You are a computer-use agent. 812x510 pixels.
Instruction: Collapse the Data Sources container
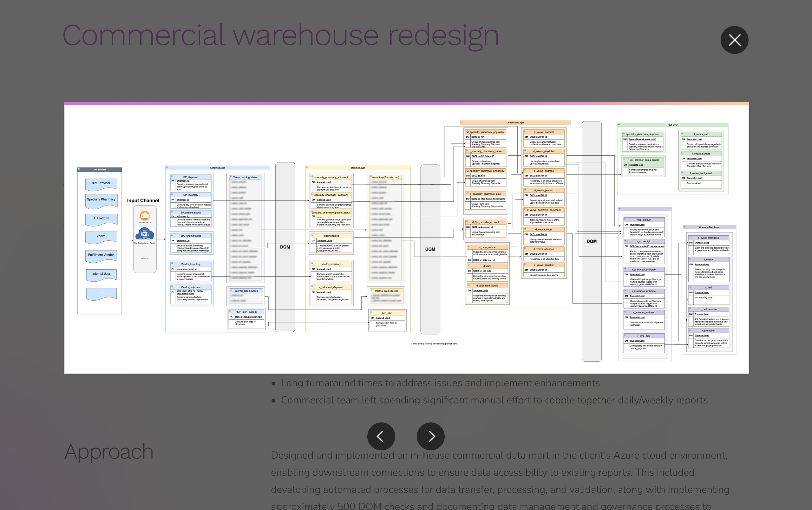click(x=79, y=169)
